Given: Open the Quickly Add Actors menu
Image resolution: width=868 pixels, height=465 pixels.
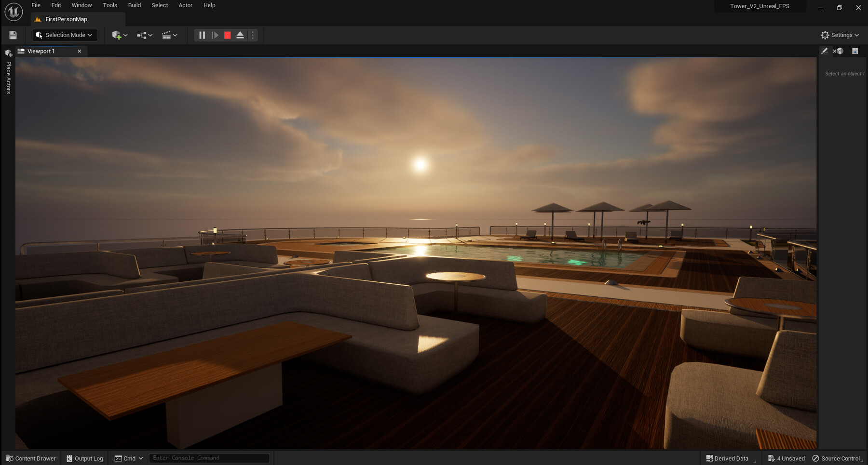Looking at the screenshot, I should [x=119, y=35].
